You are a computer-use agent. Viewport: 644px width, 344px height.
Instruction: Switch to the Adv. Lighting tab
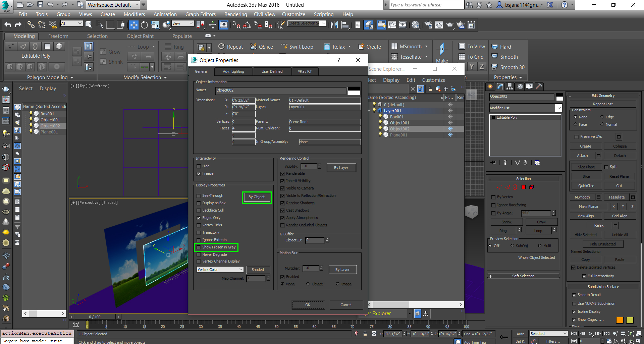tap(233, 71)
